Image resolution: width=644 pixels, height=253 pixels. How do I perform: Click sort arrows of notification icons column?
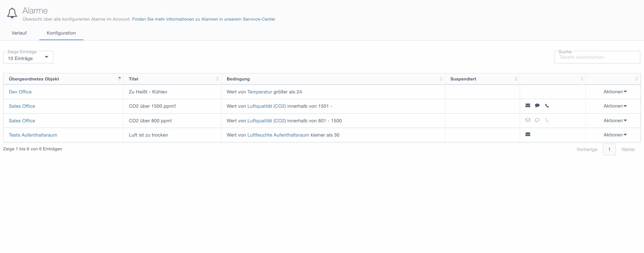pyautogui.click(x=581, y=79)
